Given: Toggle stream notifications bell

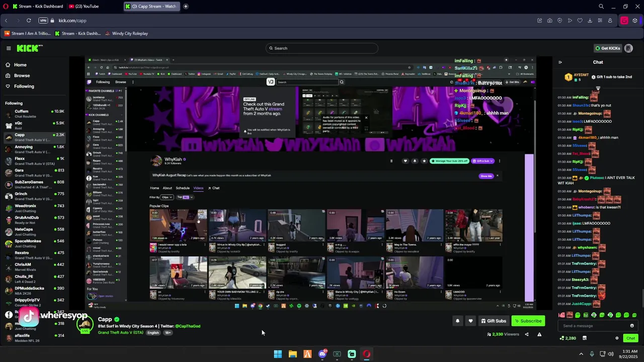Looking at the screenshot, I should pos(457,321).
